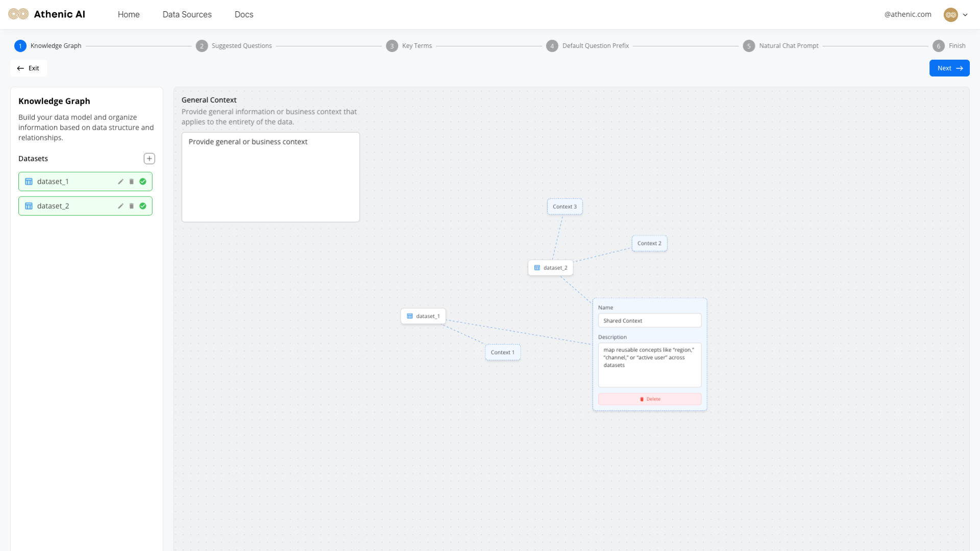
Task: Click the user avatar in the header
Action: 950,15
